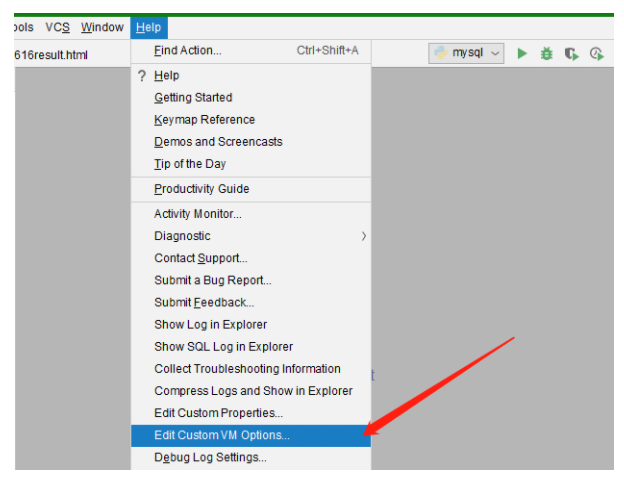Click the green Run button
Image resolution: width=624 pixels, height=485 pixels.
click(522, 53)
